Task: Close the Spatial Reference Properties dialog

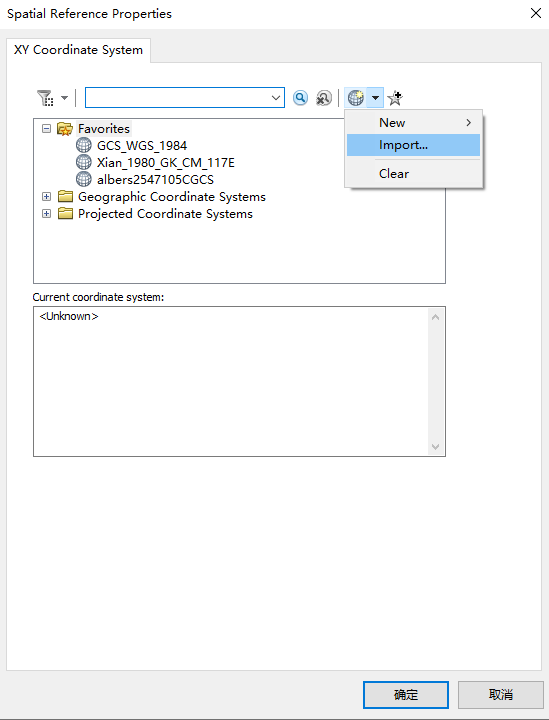Action: [536, 13]
